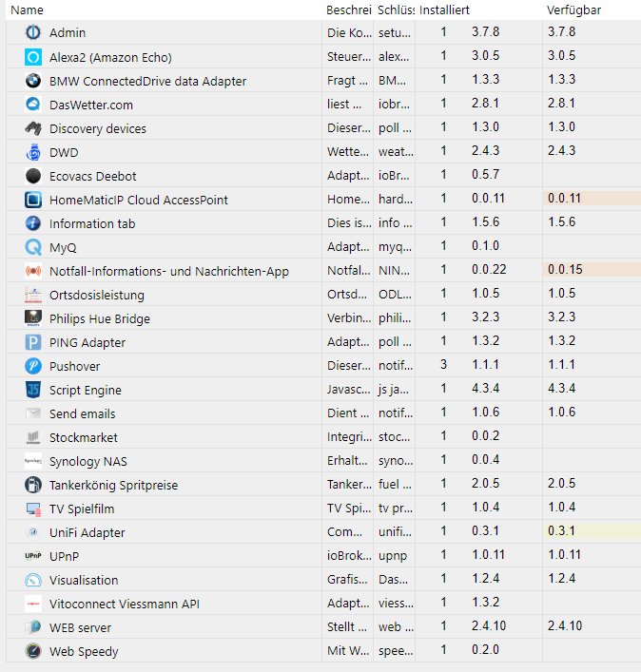Select the TV Spielfilm name
Screen dimensions: 641x672
point(82,509)
